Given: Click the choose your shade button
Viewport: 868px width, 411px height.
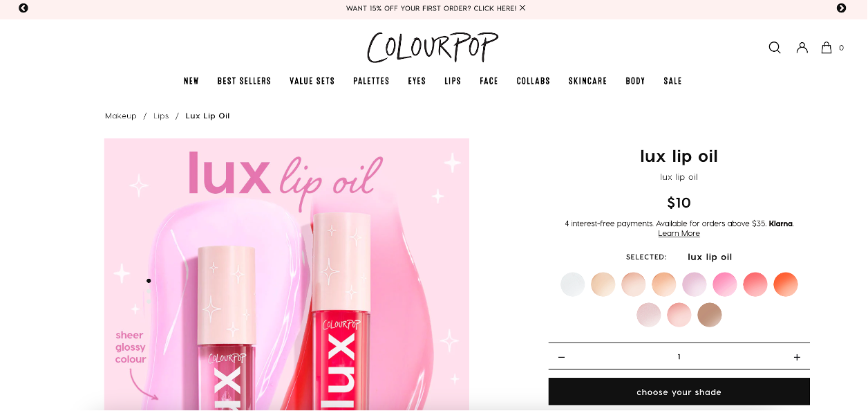Looking at the screenshot, I should [x=679, y=392].
